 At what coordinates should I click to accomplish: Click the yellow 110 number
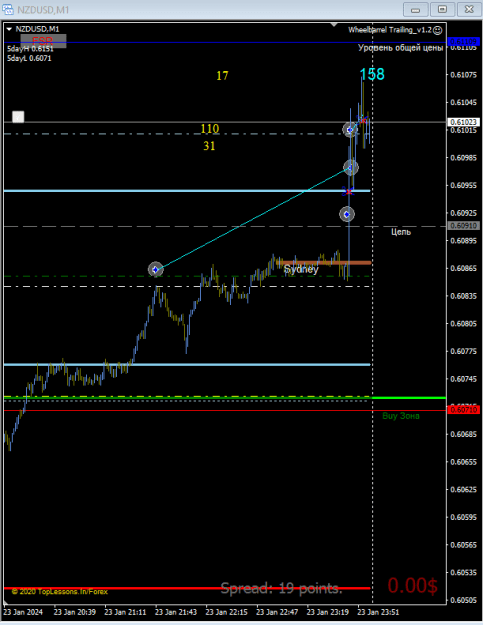tap(210, 129)
